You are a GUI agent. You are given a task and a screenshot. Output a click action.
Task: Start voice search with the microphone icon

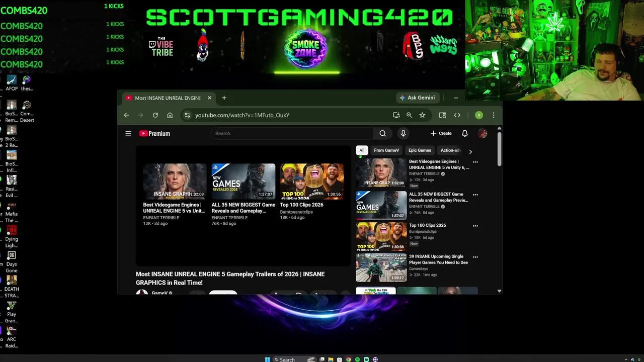tap(403, 133)
